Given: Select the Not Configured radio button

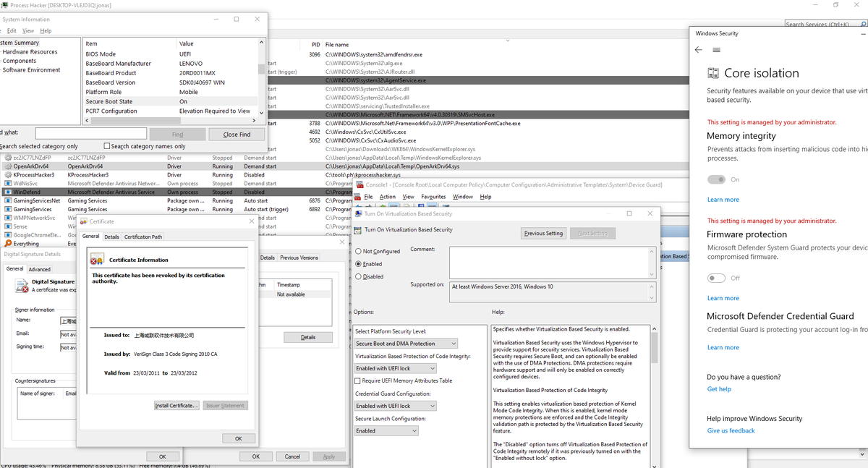Looking at the screenshot, I should 359,252.
